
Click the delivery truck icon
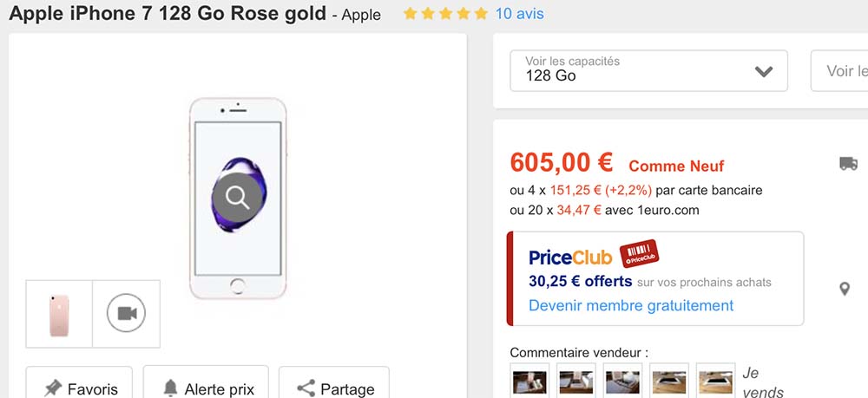(x=848, y=163)
